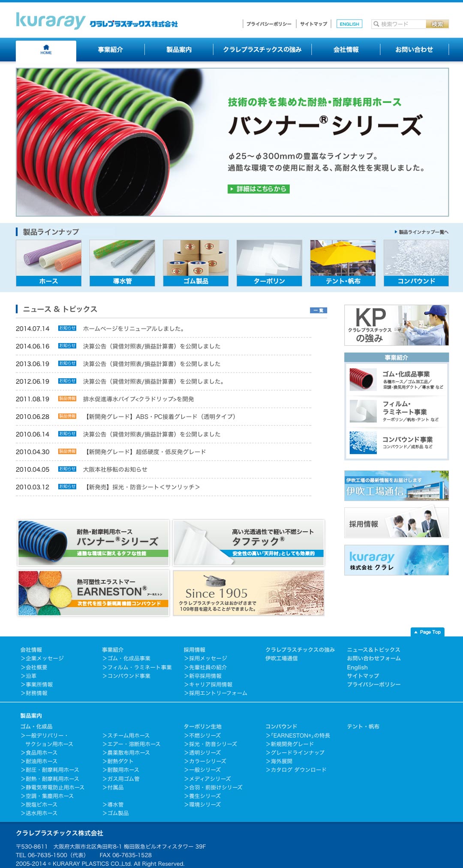Open footer link テント・帆布
The width and height of the screenshot is (463, 868).
[x=363, y=726]
